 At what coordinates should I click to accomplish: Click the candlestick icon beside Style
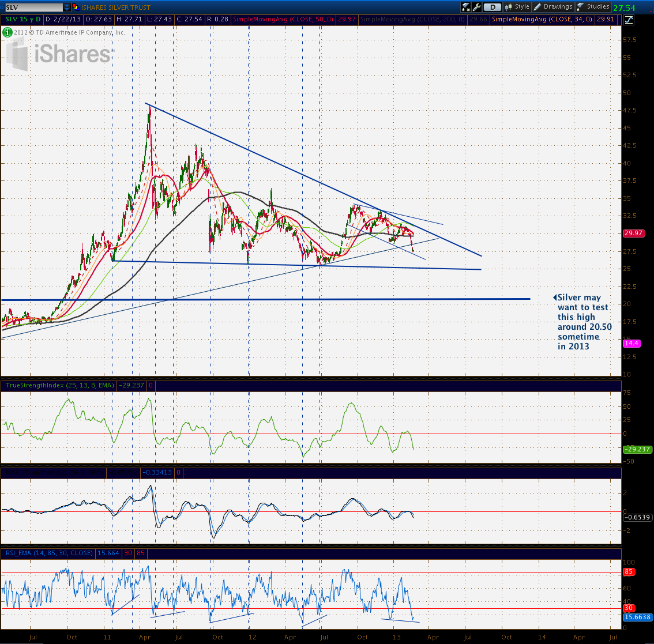(x=509, y=7)
